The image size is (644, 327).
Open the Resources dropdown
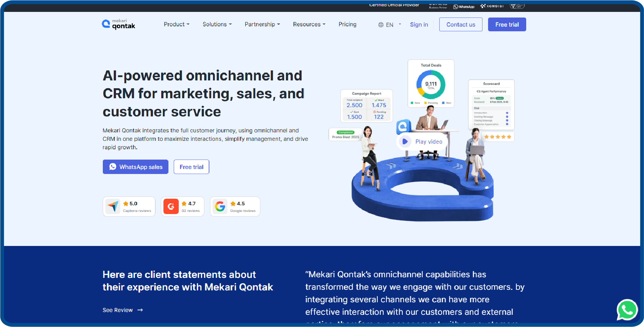tap(309, 24)
